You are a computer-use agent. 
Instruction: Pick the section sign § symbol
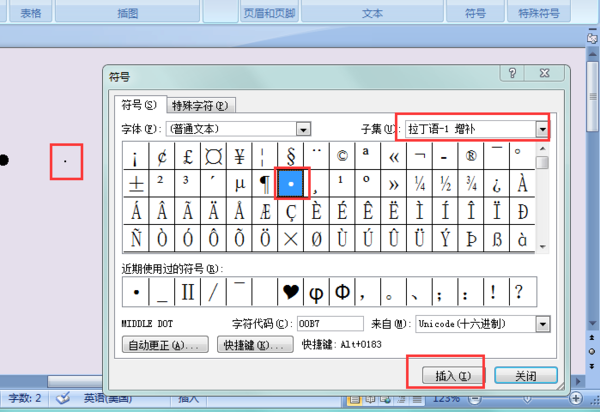(291, 156)
